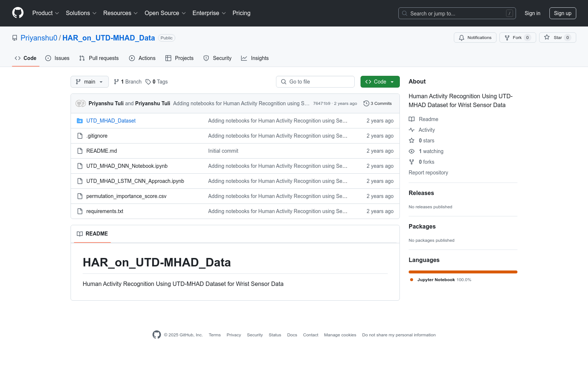Open the Pricing page link
588x368 pixels.
(241, 13)
